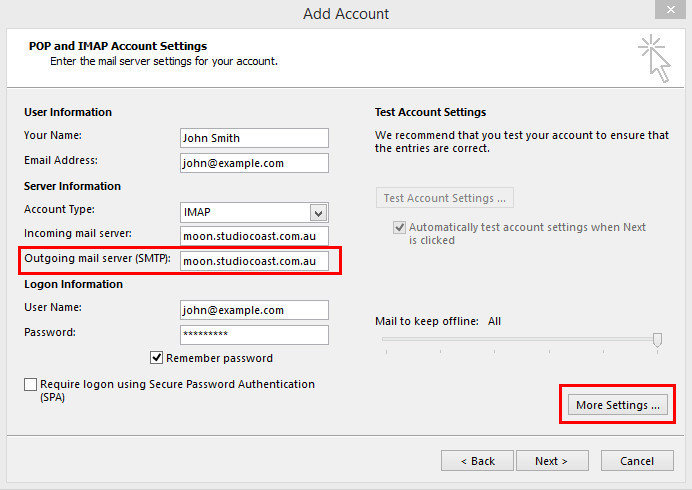Click the 'Mail to keep offline:' label
692x490 pixels.
(x=427, y=321)
